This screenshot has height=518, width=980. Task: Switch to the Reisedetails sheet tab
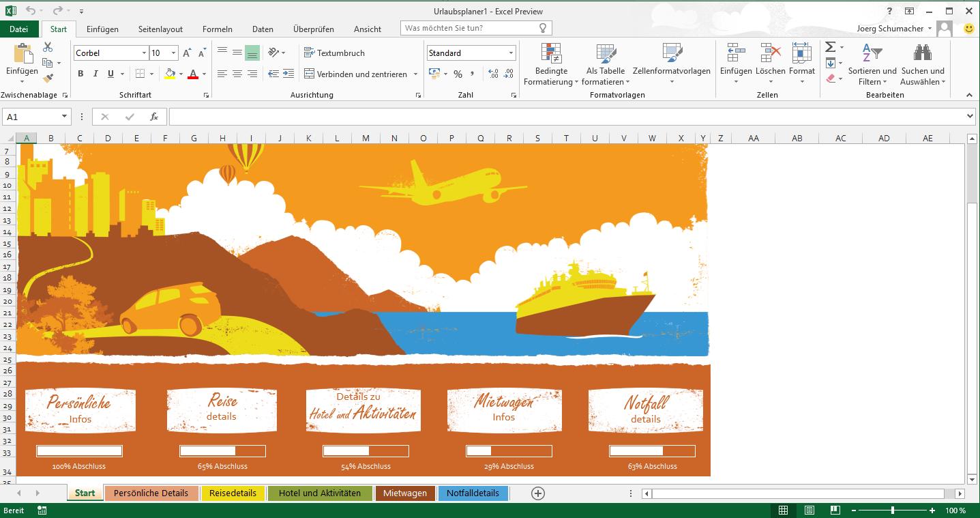tap(233, 493)
